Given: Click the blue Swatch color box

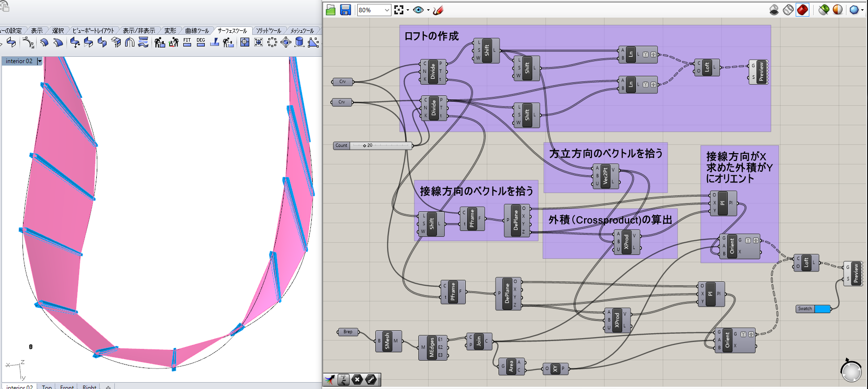Looking at the screenshot, I should click(823, 309).
